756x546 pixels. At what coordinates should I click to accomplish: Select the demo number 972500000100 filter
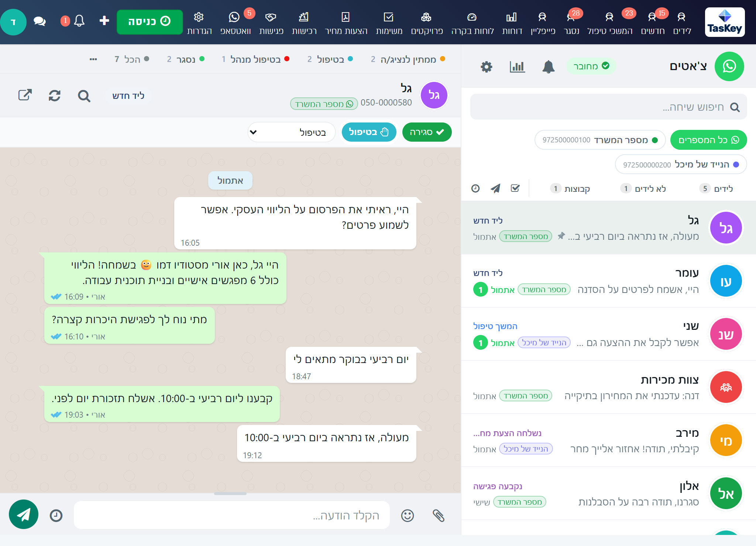click(600, 140)
